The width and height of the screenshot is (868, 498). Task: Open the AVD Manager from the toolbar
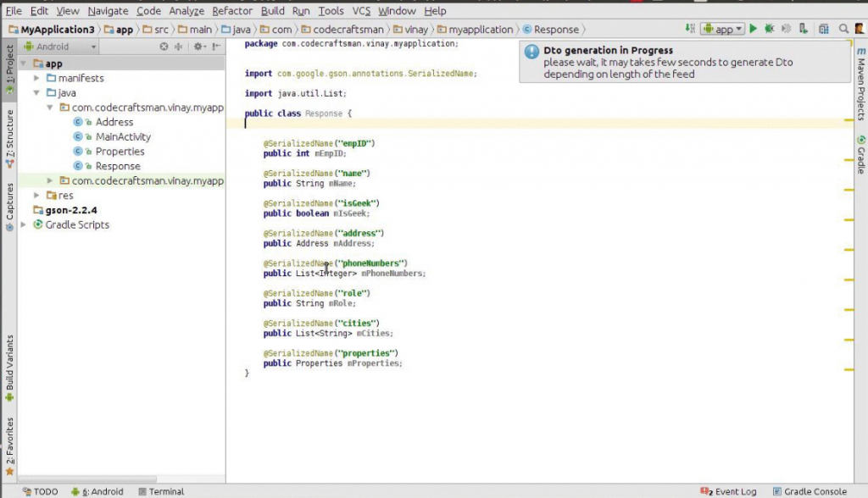pos(824,28)
